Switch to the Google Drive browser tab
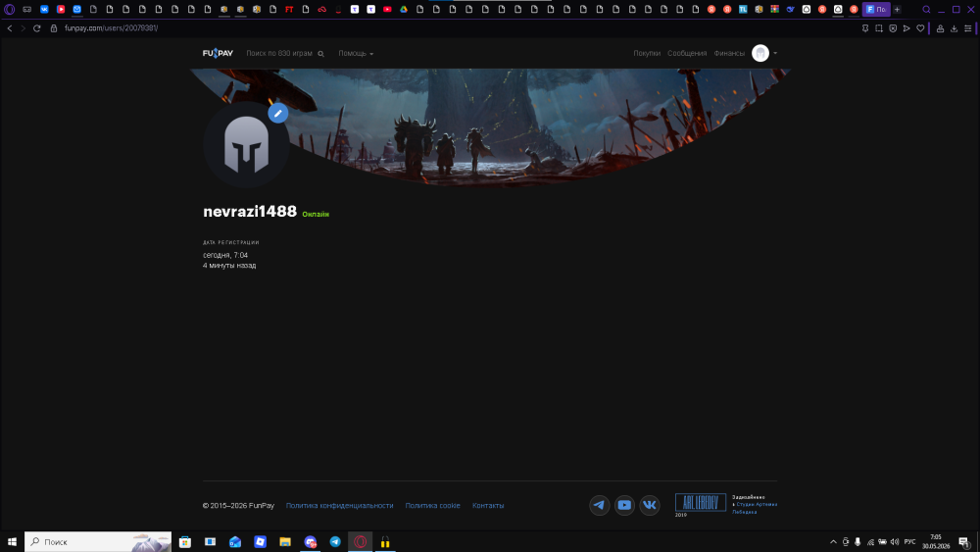Image resolution: width=980 pixels, height=552 pixels. pyautogui.click(x=404, y=10)
